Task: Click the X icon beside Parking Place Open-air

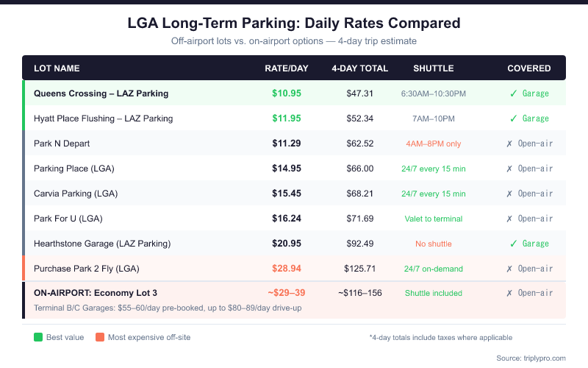Action: pos(510,169)
